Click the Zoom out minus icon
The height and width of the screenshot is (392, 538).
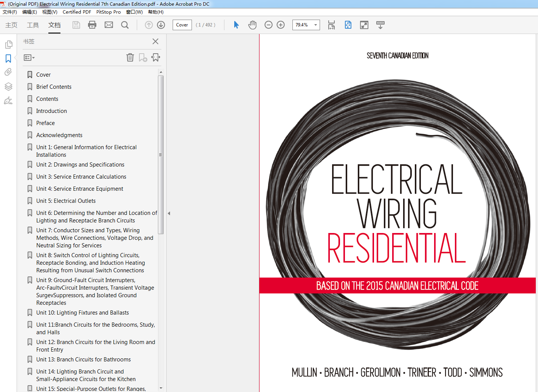coord(269,25)
